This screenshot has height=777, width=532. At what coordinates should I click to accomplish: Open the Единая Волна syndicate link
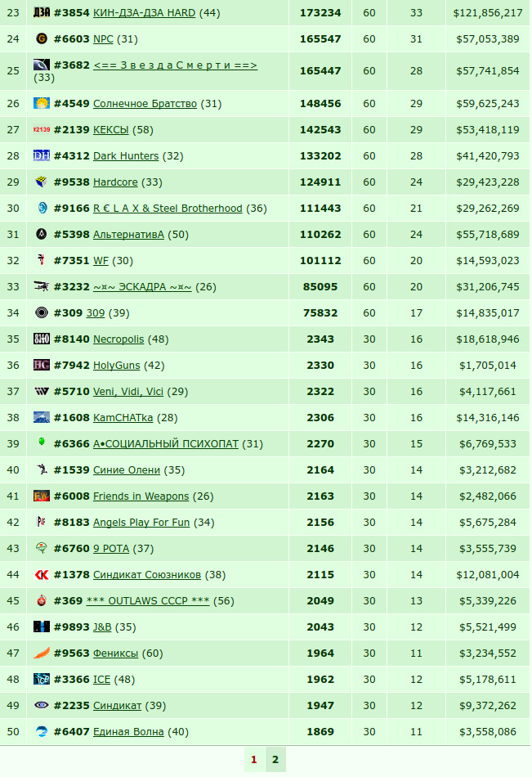129,732
